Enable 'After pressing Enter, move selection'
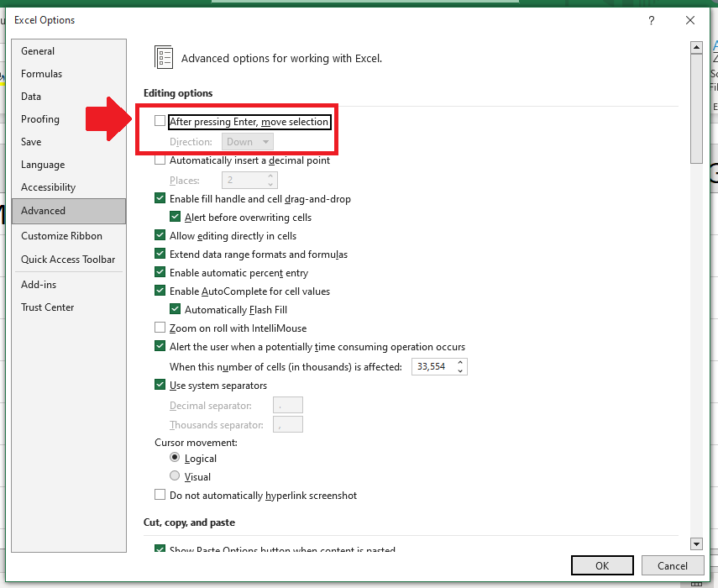The width and height of the screenshot is (718, 588). [x=160, y=121]
